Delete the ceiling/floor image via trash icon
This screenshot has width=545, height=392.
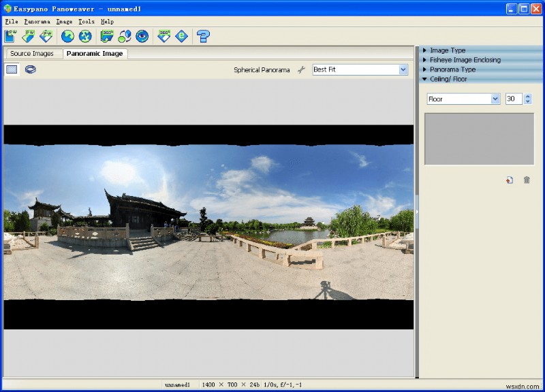click(526, 180)
